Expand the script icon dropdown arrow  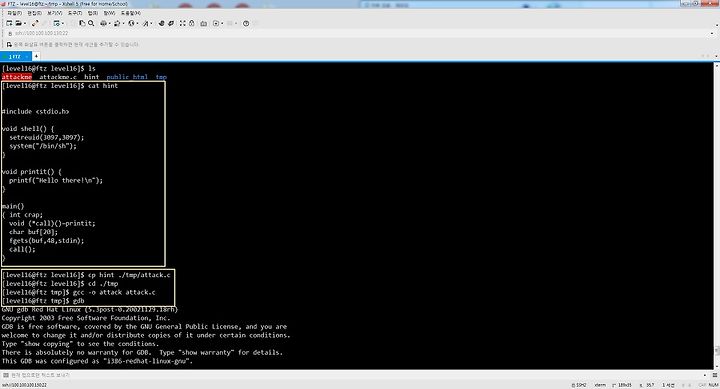point(222,23)
